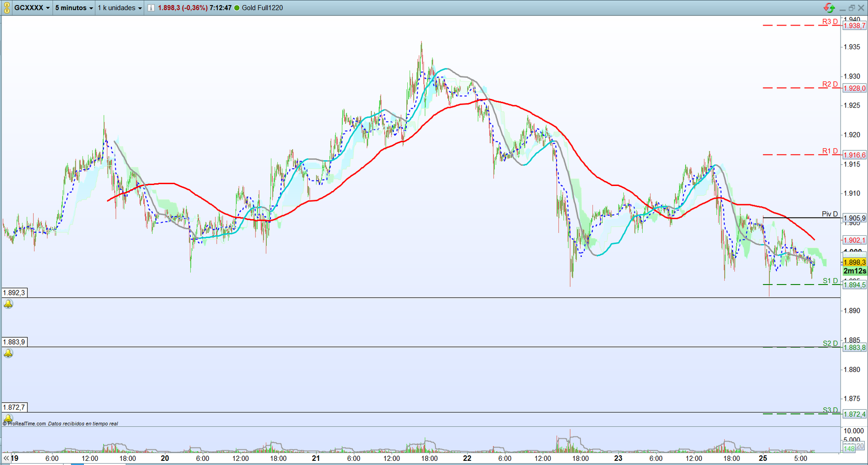Click the 148 volume value tag

pos(849,449)
